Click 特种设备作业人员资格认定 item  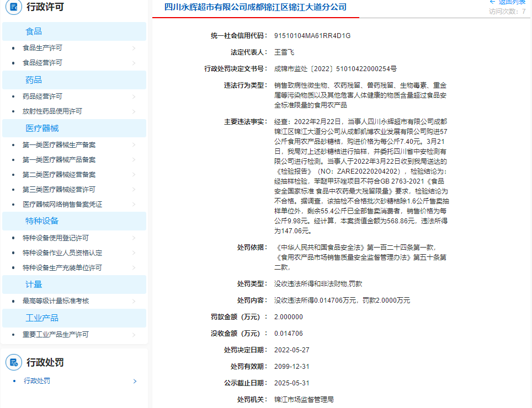(62, 253)
